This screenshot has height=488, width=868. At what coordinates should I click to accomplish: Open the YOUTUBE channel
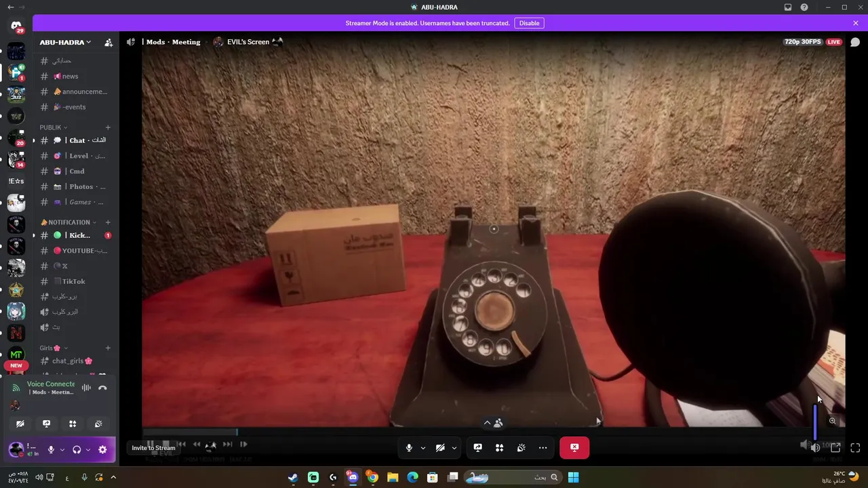click(75, 251)
